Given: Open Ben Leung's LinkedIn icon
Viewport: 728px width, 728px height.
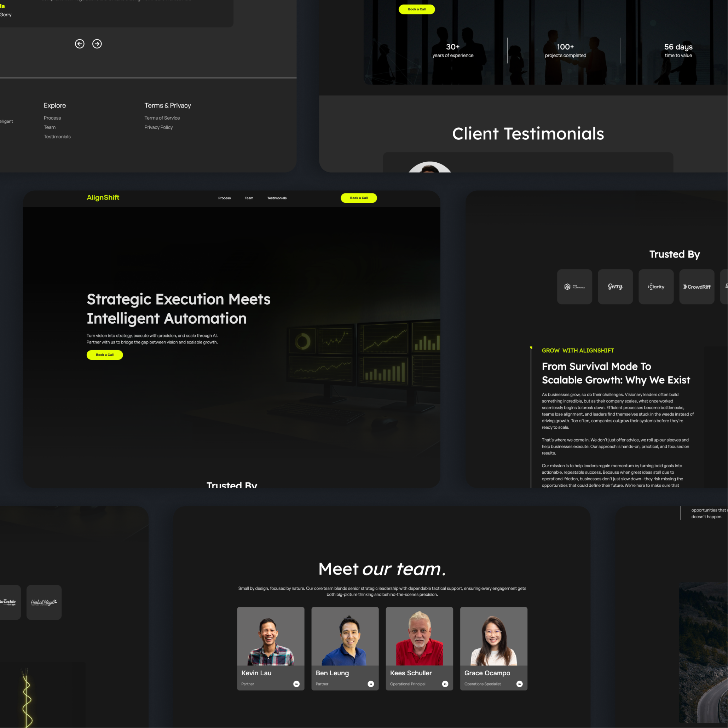Looking at the screenshot, I should pyautogui.click(x=370, y=684).
